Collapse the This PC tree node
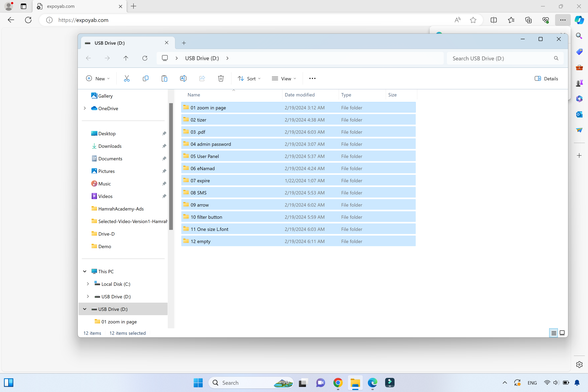The height and width of the screenshot is (392, 588). click(85, 271)
